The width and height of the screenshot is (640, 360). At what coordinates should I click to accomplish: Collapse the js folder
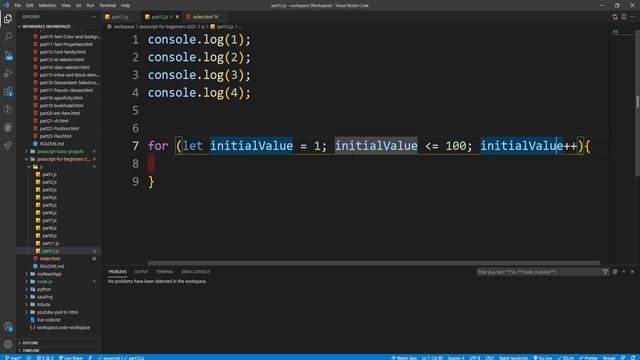[x=58, y=167]
